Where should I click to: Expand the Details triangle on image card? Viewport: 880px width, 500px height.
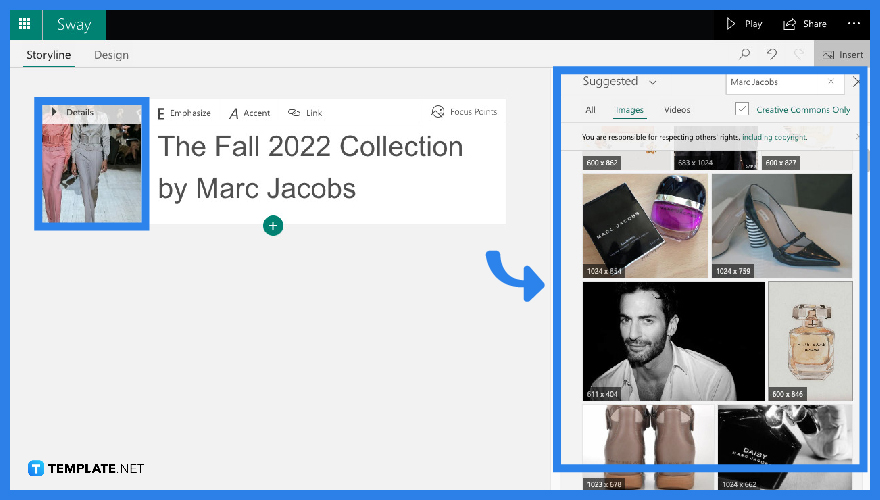click(x=54, y=112)
